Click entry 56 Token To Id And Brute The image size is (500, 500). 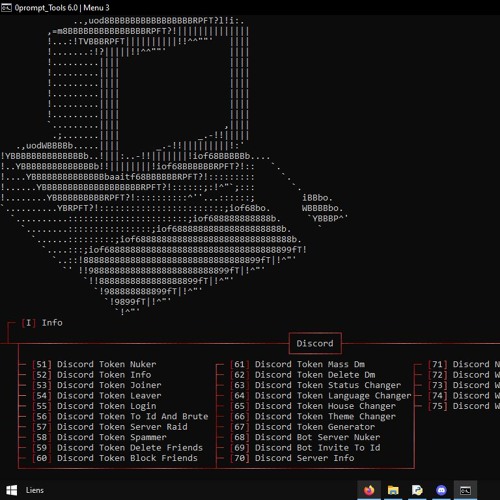(120, 416)
